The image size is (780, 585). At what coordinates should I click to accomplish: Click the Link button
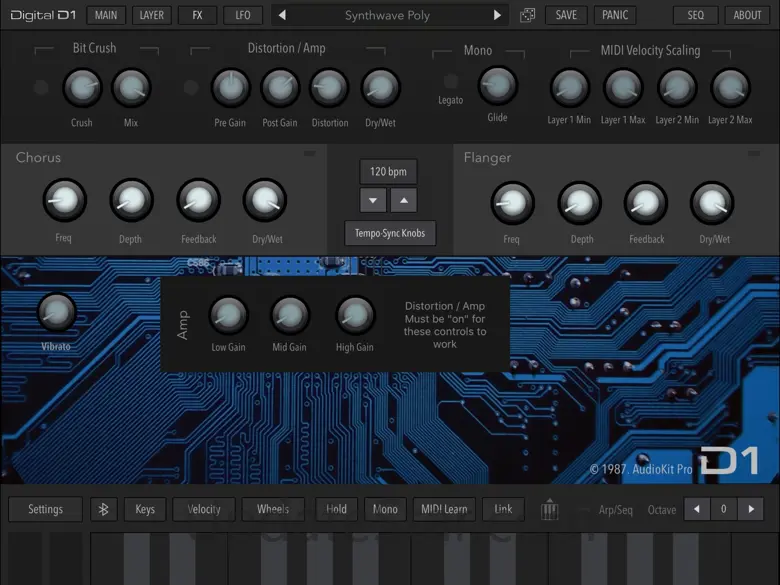(503, 509)
